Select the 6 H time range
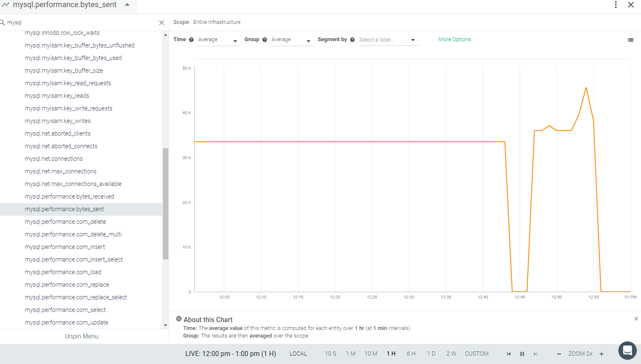 click(x=411, y=354)
